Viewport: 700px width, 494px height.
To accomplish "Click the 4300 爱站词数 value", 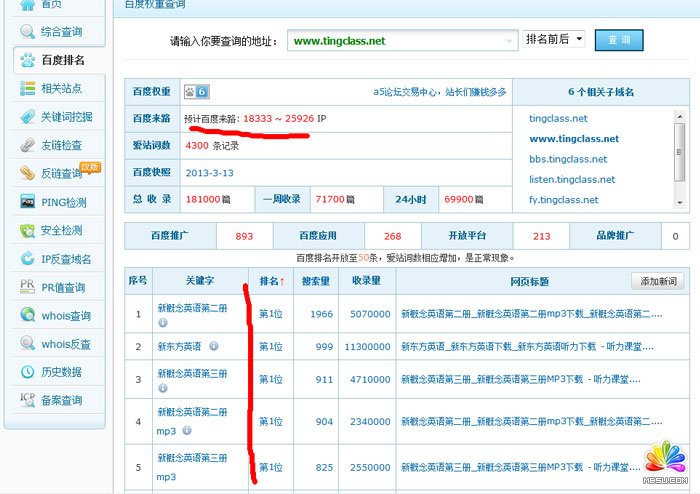I will pyautogui.click(x=197, y=145).
